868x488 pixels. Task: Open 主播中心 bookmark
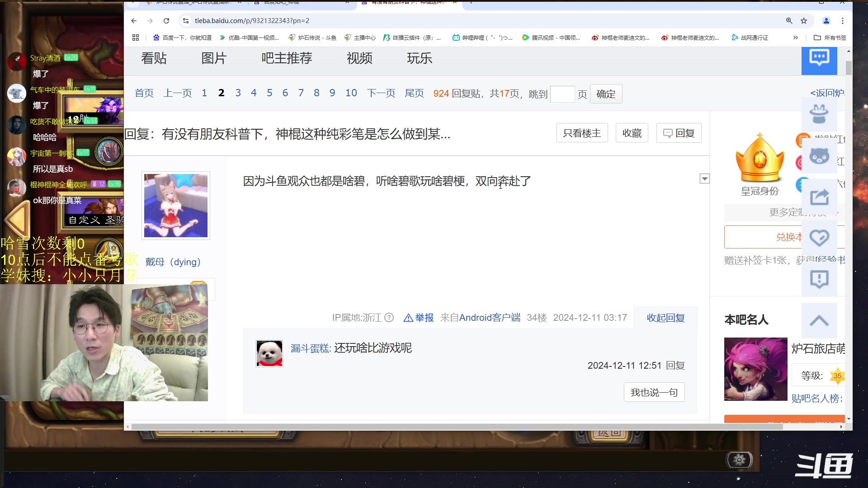point(360,38)
